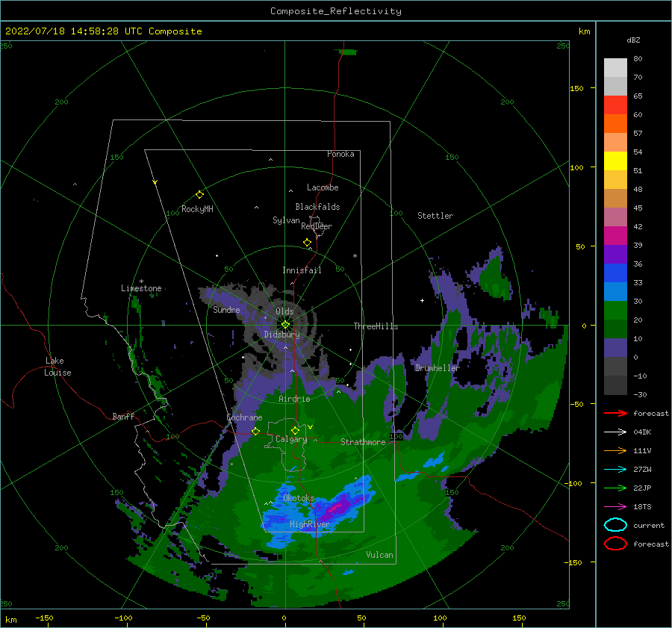Click the white 04DK arrow in legend
This screenshot has width=672, height=628.
click(x=615, y=432)
